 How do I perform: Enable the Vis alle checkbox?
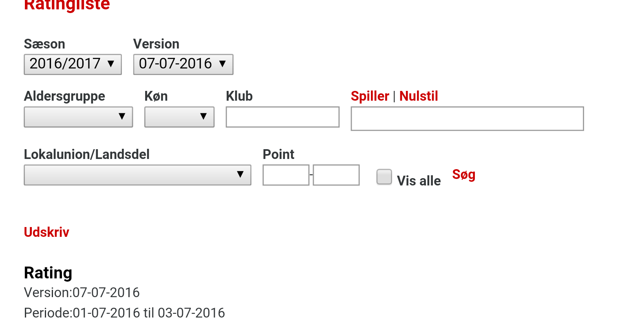pyautogui.click(x=384, y=177)
